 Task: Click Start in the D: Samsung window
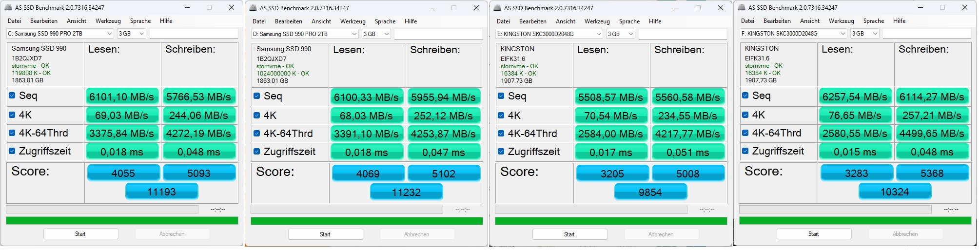coord(325,234)
